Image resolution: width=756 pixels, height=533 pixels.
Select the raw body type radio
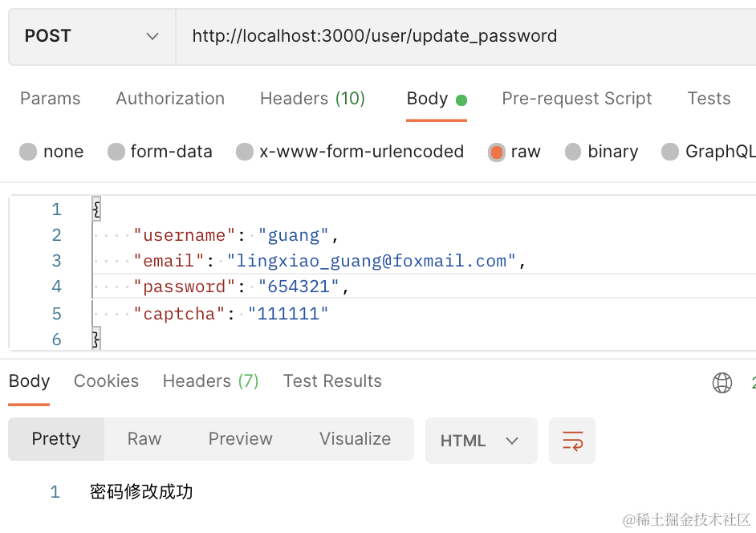click(497, 152)
